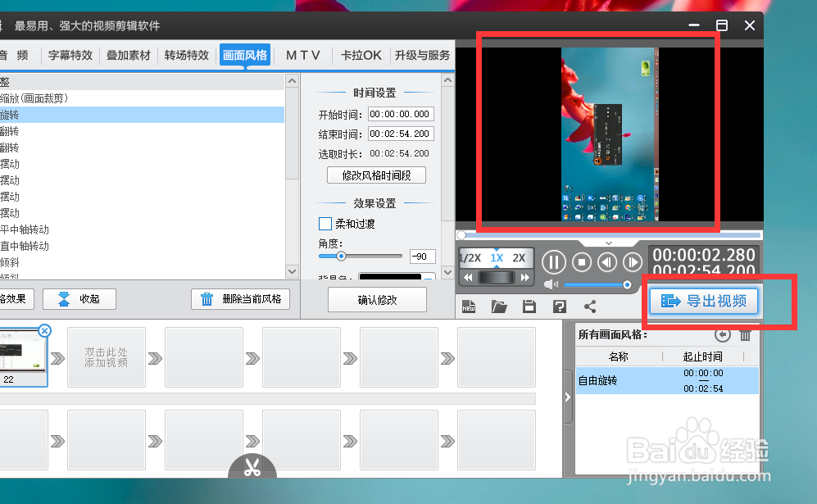Click the back arrow icon in 所有画面风格 panel
The height and width of the screenshot is (504, 817).
point(722,334)
